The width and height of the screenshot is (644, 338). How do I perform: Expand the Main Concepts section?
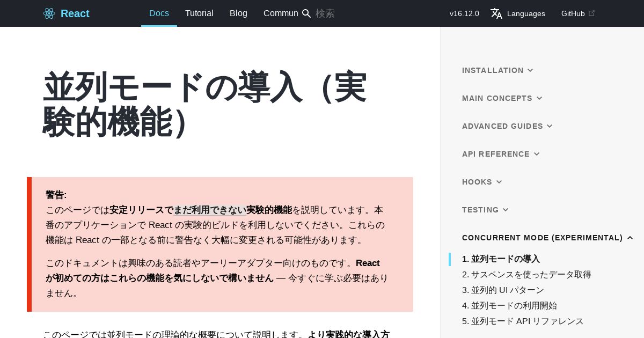click(502, 98)
